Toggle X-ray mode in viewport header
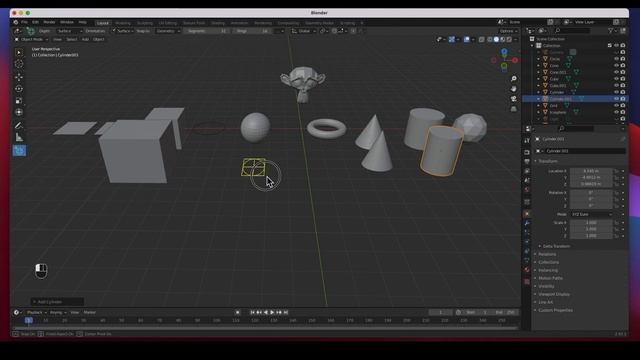Image resolution: width=640 pixels, height=360 pixels. coord(482,40)
